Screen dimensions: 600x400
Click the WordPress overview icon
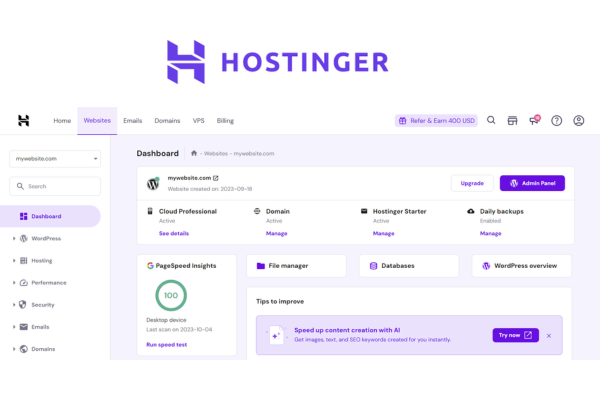(x=486, y=266)
